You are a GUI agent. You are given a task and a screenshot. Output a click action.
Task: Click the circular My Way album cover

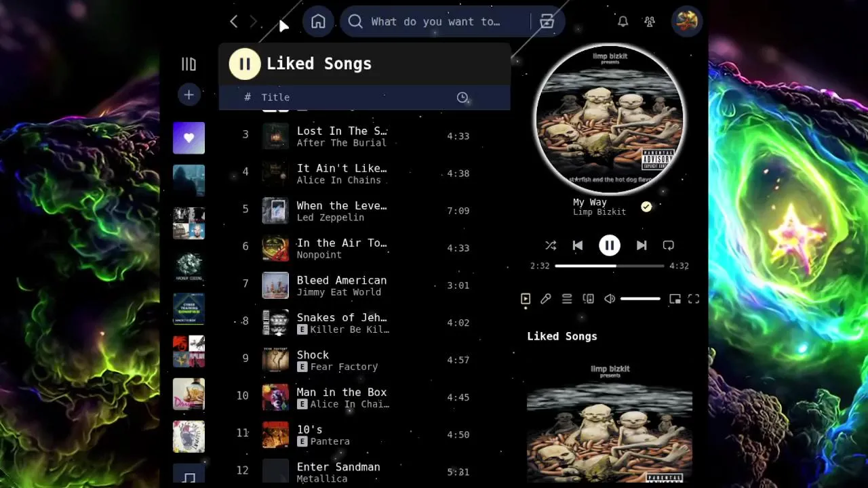[610, 119]
